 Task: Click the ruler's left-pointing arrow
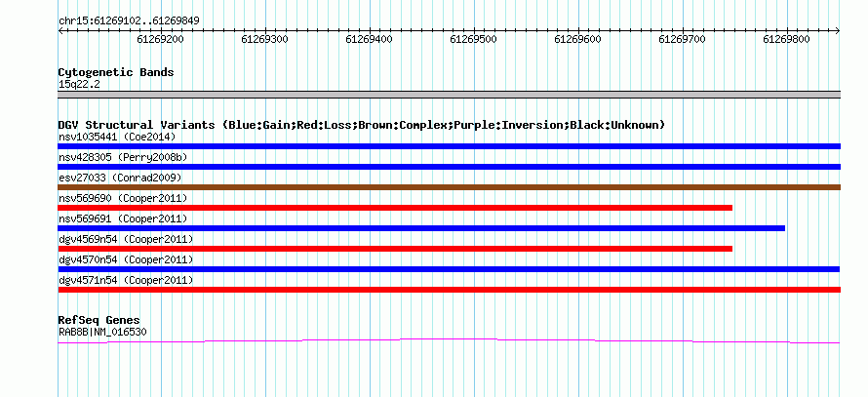(60, 30)
